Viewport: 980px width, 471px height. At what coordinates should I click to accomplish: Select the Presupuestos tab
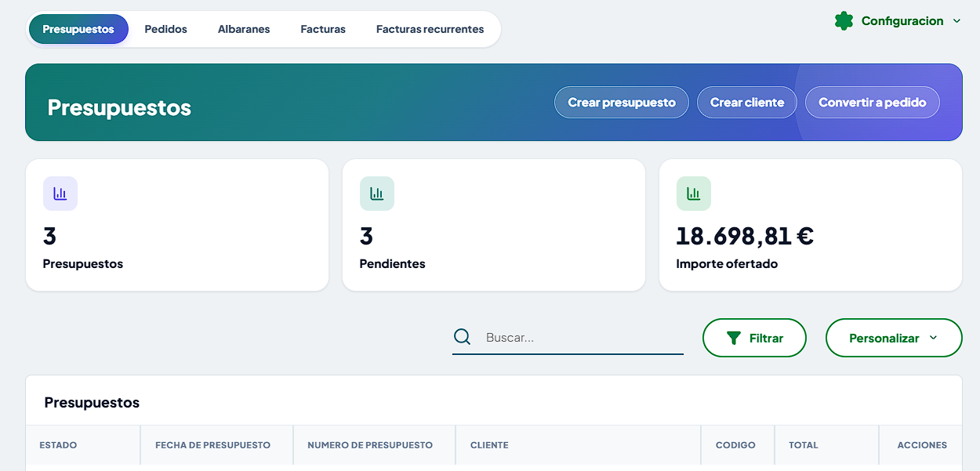pyautogui.click(x=78, y=29)
